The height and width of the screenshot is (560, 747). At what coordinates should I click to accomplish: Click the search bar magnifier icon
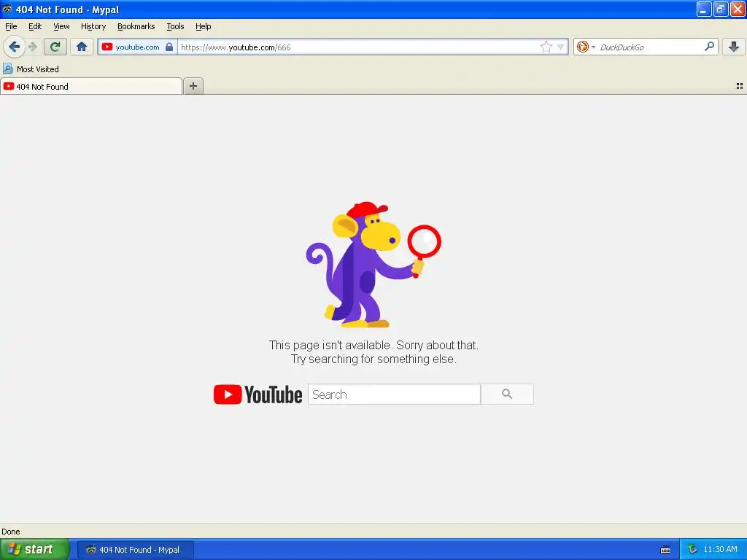click(x=709, y=46)
